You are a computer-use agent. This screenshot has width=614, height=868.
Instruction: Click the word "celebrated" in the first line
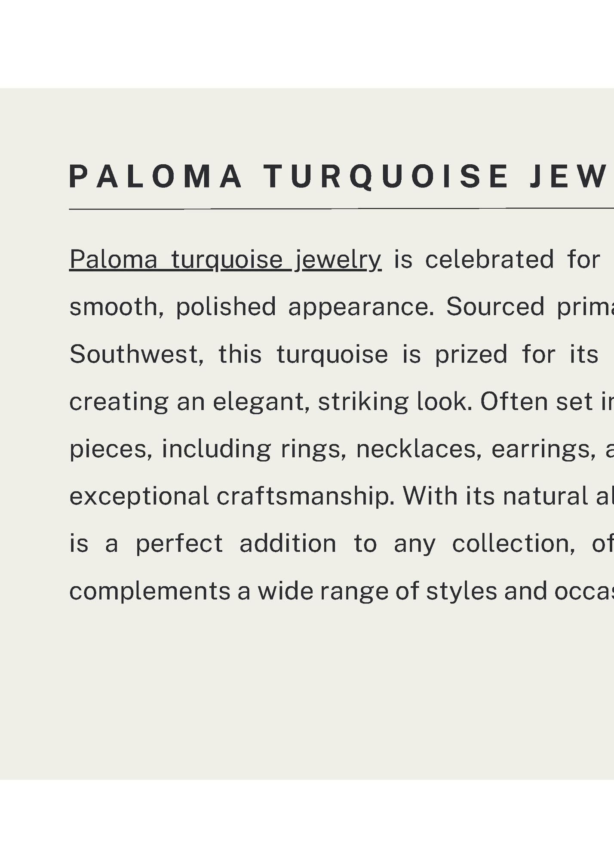489,260
